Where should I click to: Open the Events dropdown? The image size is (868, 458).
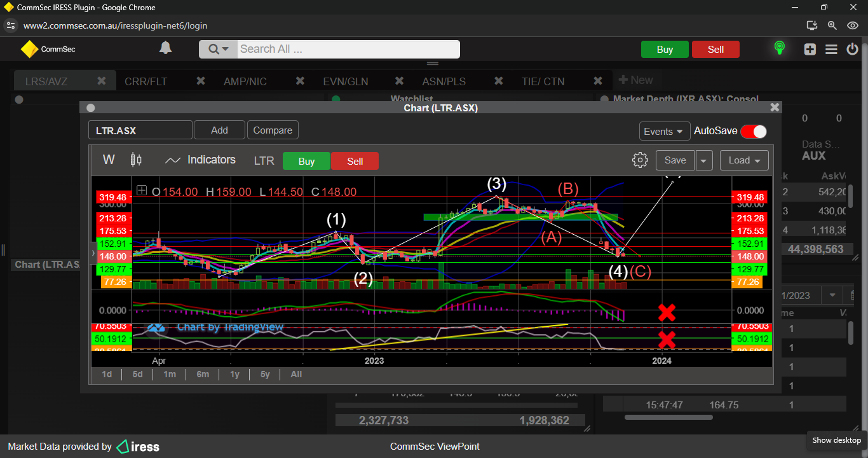point(665,131)
